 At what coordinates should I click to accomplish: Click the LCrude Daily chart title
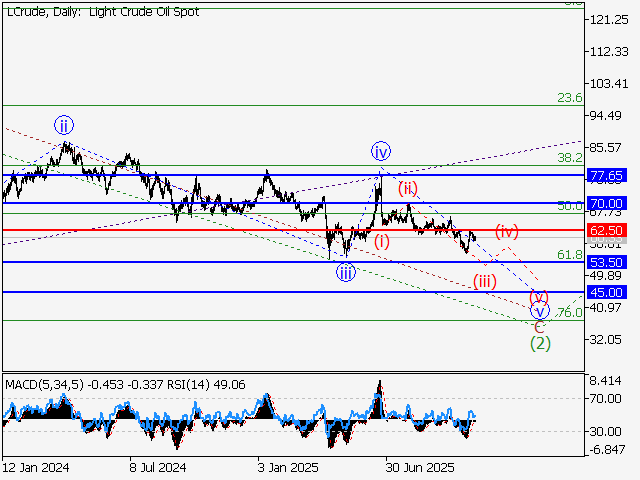click(102, 12)
